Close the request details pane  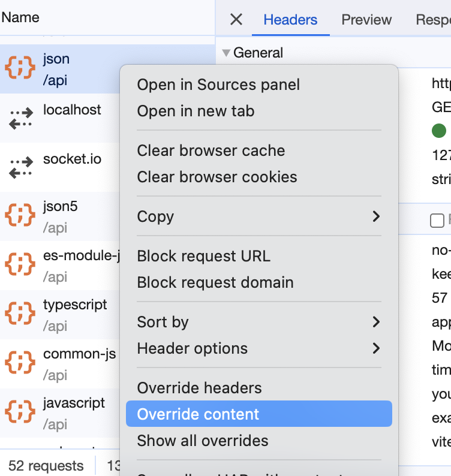(236, 20)
